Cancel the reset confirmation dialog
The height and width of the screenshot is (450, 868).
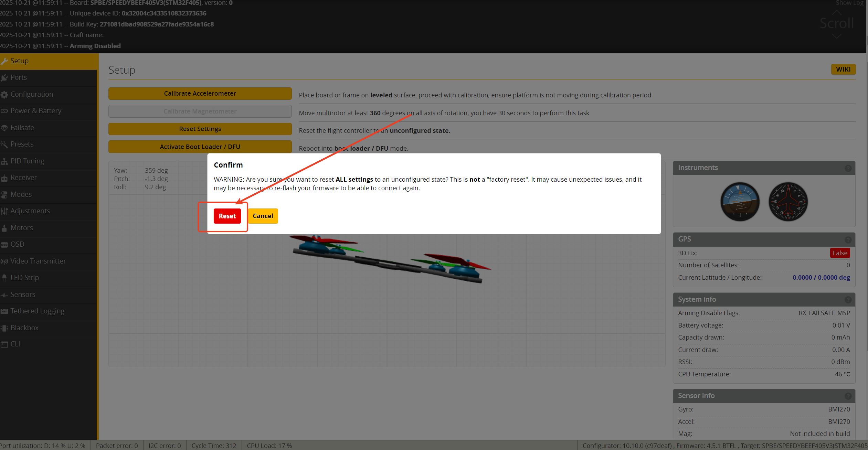263,216
